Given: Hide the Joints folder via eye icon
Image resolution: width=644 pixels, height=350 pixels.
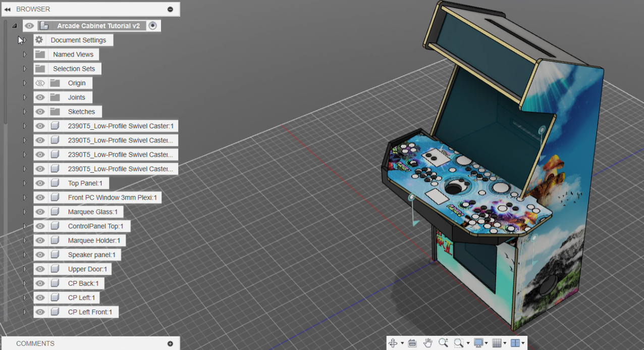Looking at the screenshot, I should coord(40,97).
